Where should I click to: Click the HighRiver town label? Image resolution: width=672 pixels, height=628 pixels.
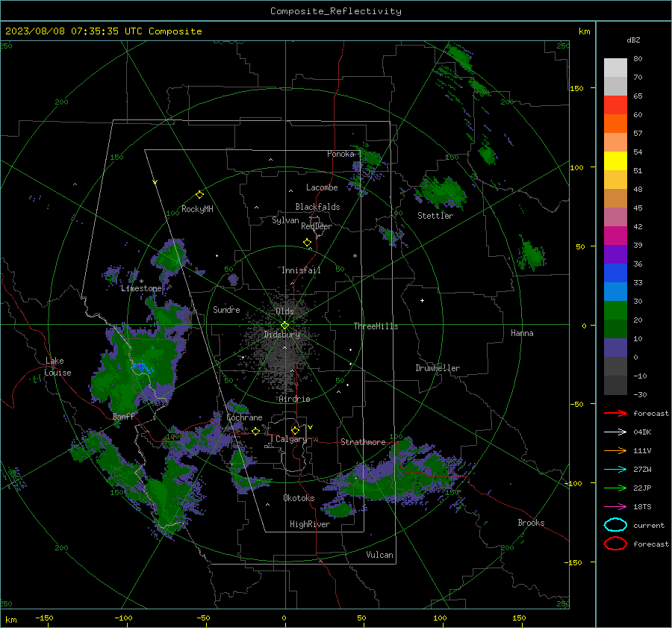310,524
